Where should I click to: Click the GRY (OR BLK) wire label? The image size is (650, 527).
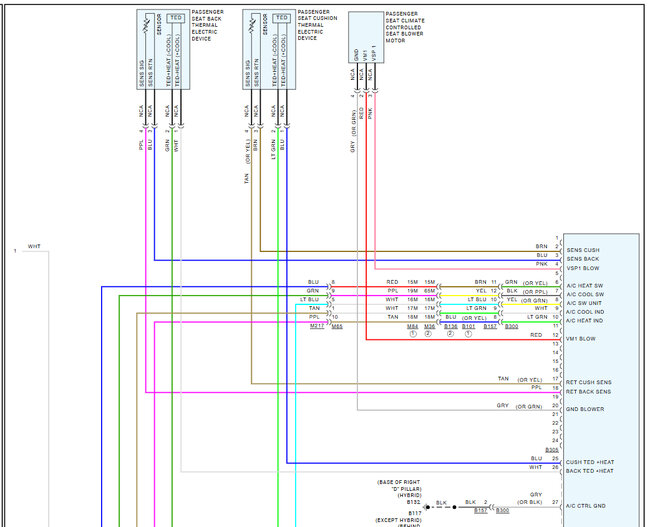[530, 498]
